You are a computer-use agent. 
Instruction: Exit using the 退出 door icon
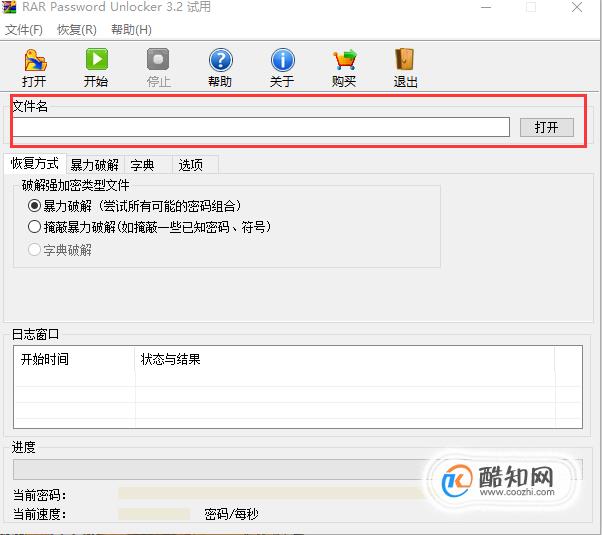pyautogui.click(x=405, y=59)
